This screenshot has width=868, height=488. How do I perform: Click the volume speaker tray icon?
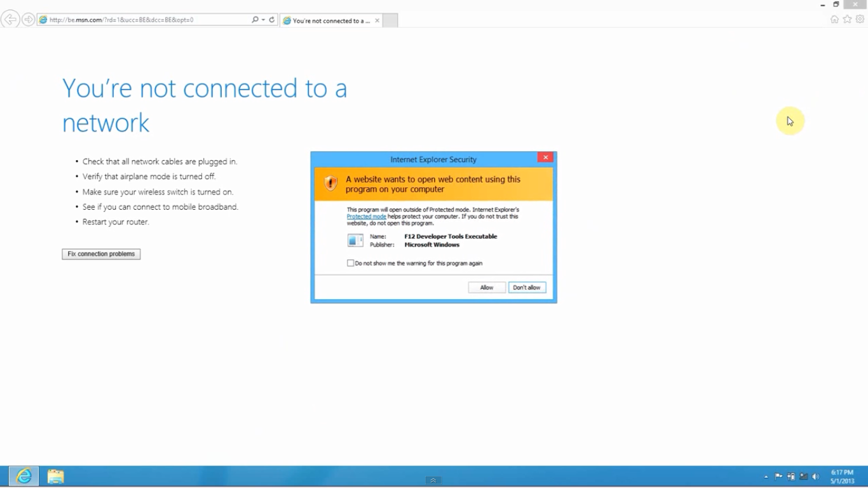816,477
